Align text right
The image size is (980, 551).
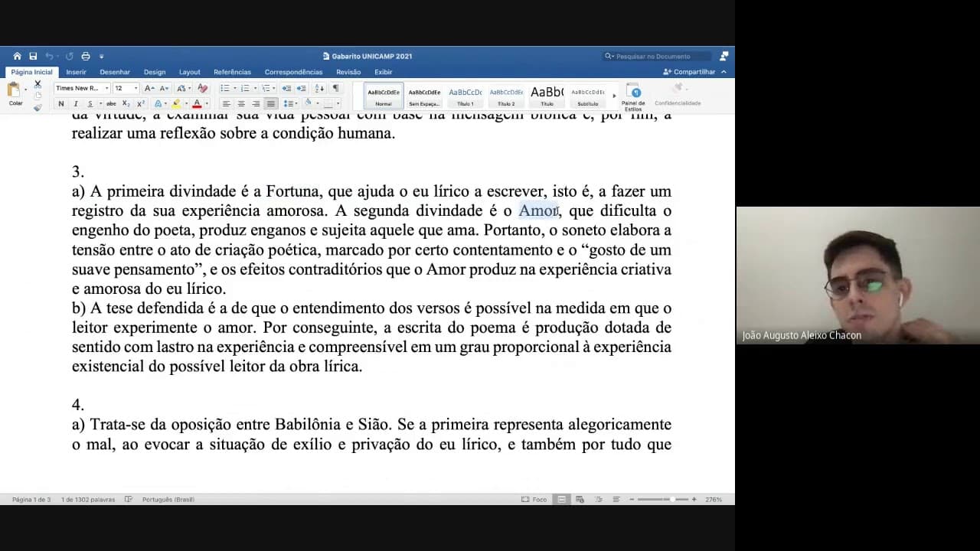(x=256, y=103)
